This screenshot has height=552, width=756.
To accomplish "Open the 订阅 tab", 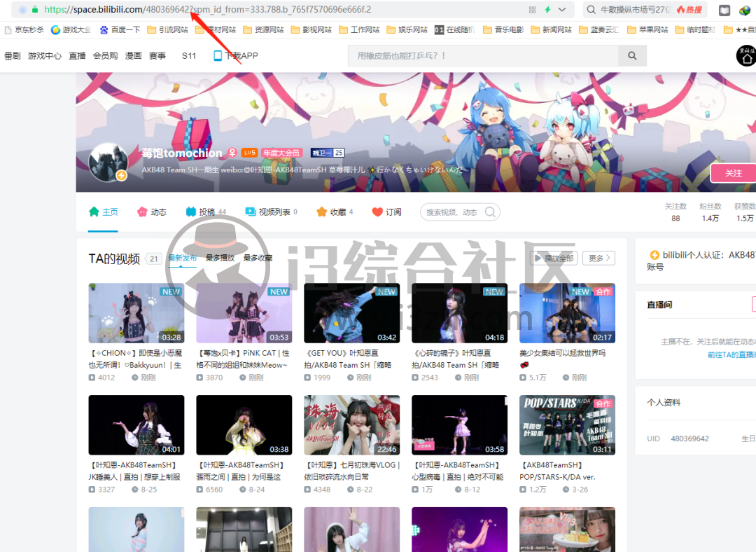I will (x=386, y=212).
